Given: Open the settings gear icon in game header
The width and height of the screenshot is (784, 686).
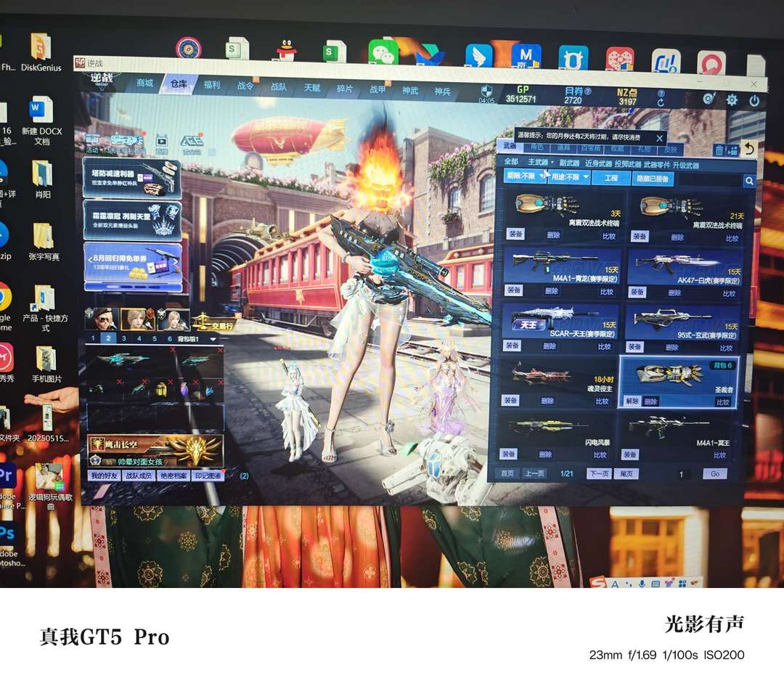Looking at the screenshot, I should coord(732,100).
